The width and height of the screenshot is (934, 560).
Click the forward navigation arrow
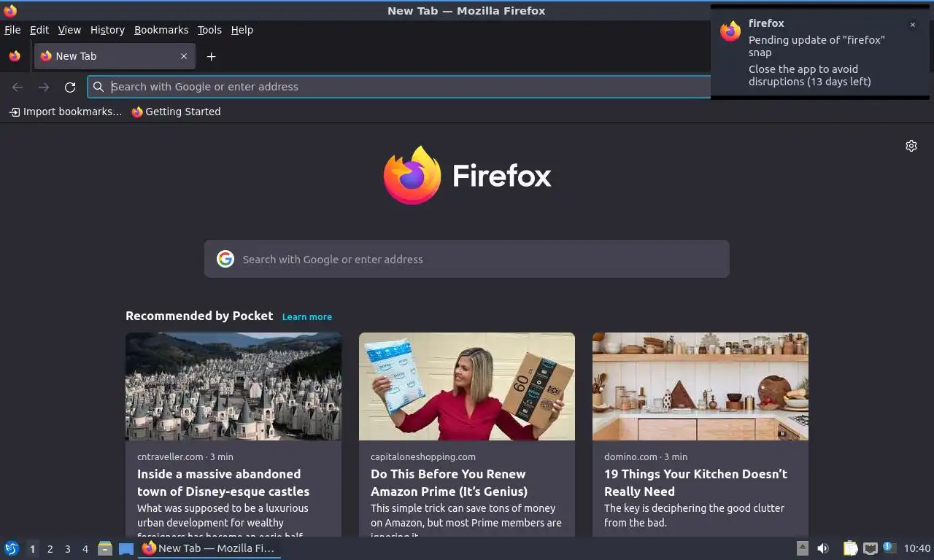click(x=44, y=87)
